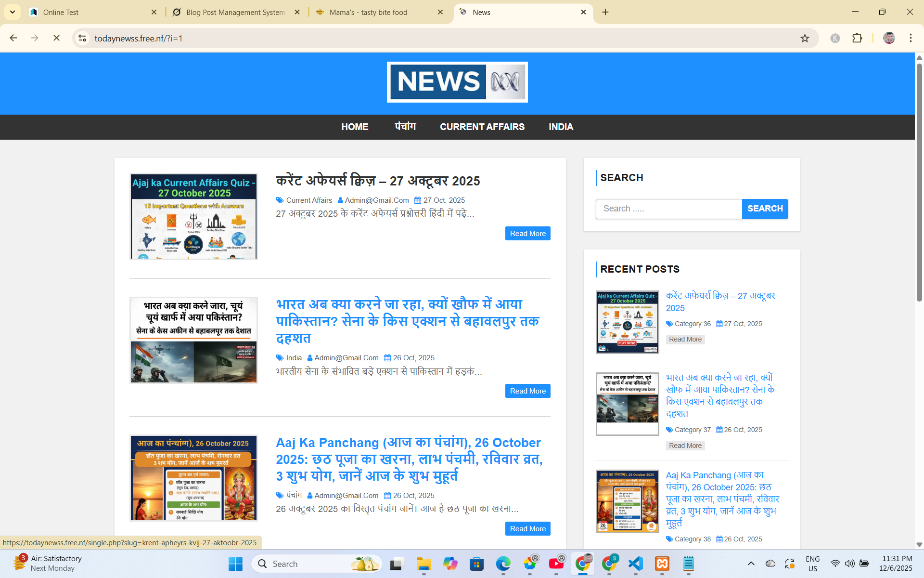Screen dimensions: 924x578
Task: Open Visual Studio Code from the taskbar
Action: point(636,564)
